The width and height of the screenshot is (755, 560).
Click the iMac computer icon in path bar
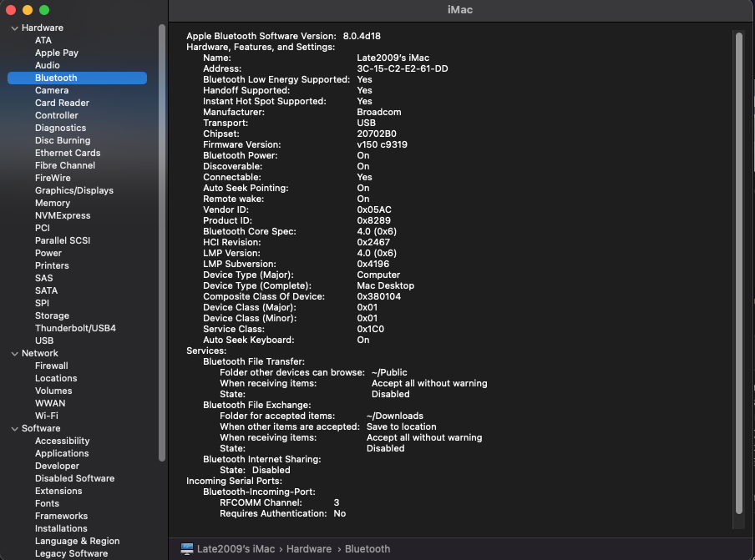[x=187, y=549]
